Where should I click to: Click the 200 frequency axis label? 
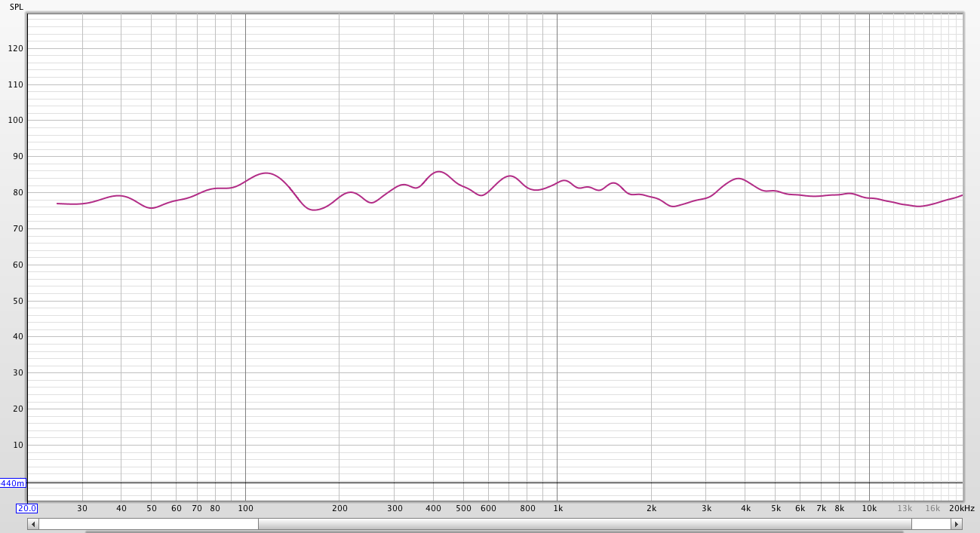tap(339, 508)
